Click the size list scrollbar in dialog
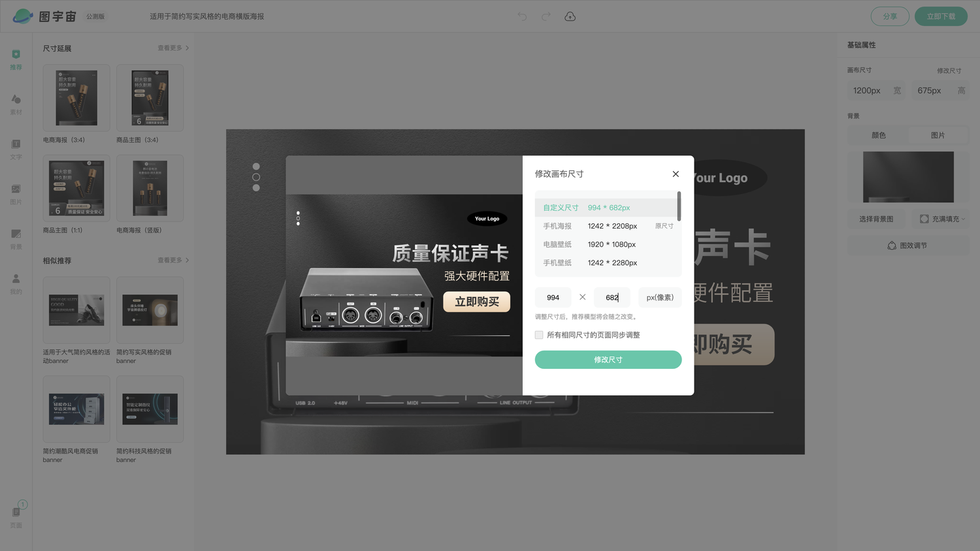The image size is (980, 551). pos(679,206)
